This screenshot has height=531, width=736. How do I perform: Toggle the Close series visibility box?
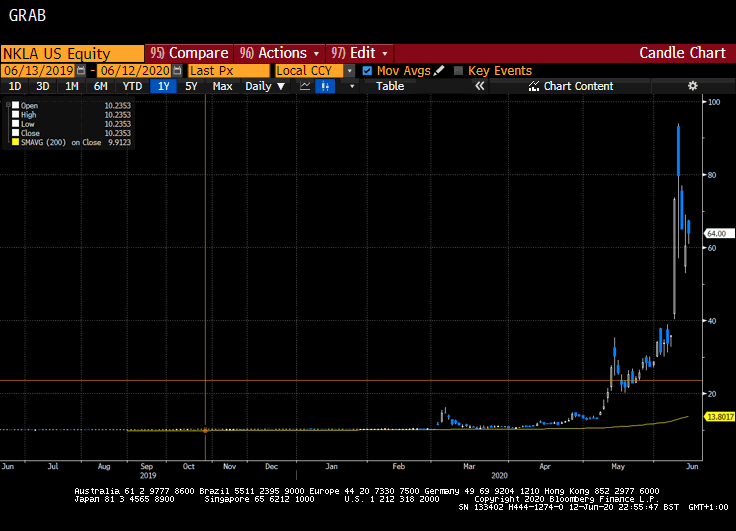coord(15,133)
